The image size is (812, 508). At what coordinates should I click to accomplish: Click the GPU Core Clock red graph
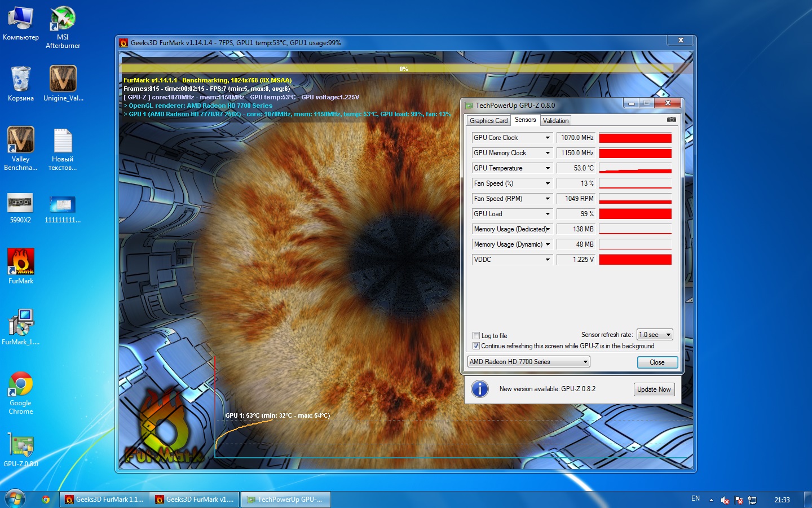coord(635,138)
